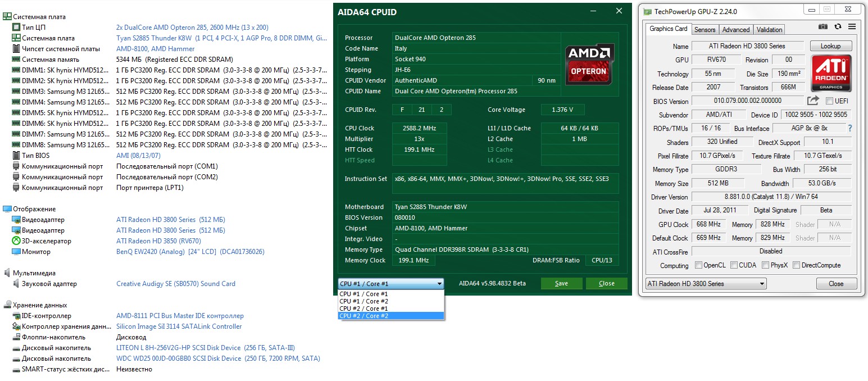Open the Advanced tab in GPU-Z

[x=735, y=30]
